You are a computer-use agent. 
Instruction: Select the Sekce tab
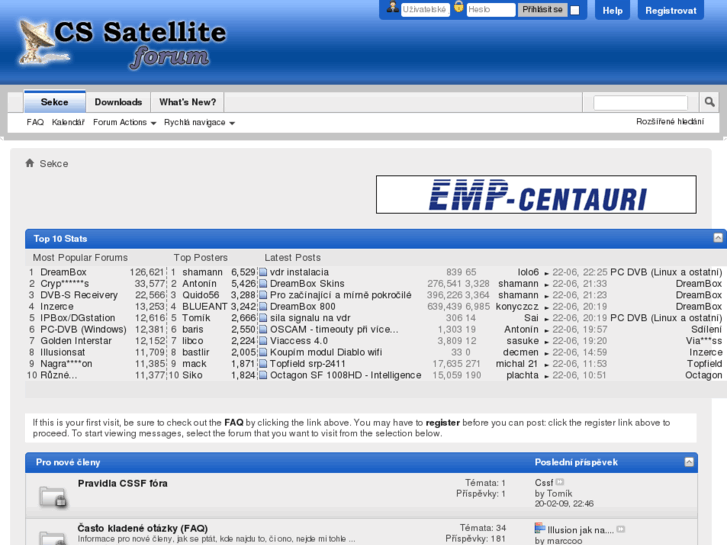coord(55,102)
